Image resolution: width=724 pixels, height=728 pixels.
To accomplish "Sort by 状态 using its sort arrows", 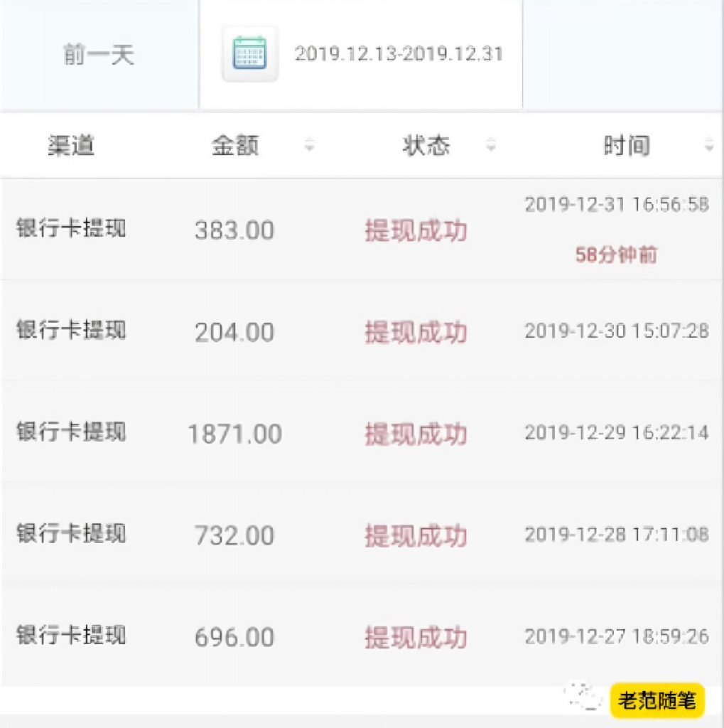I will pyautogui.click(x=491, y=146).
